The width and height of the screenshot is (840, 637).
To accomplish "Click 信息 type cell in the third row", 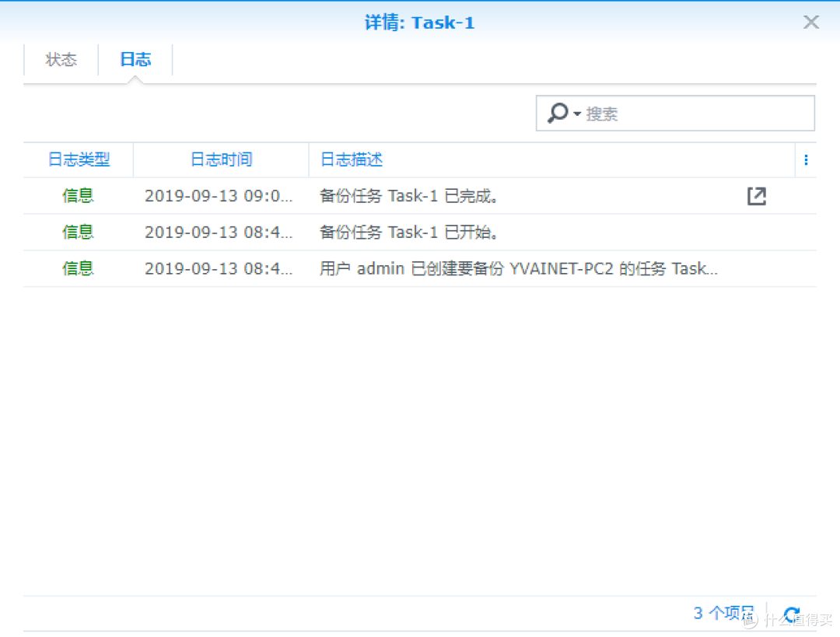I will pyautogui.click(x=78, y=268).
